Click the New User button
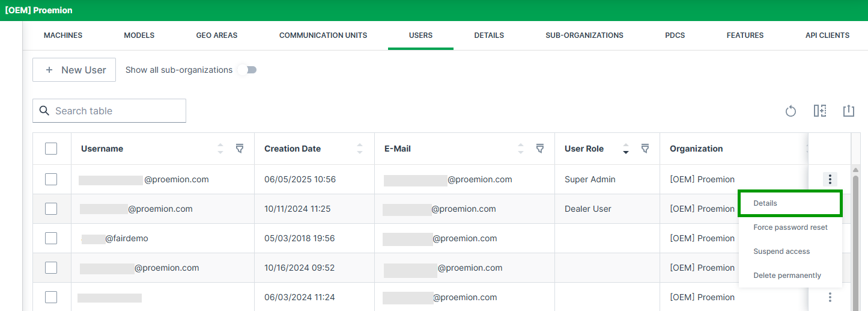Screen dimensions: 868x311 coord(74,70)
